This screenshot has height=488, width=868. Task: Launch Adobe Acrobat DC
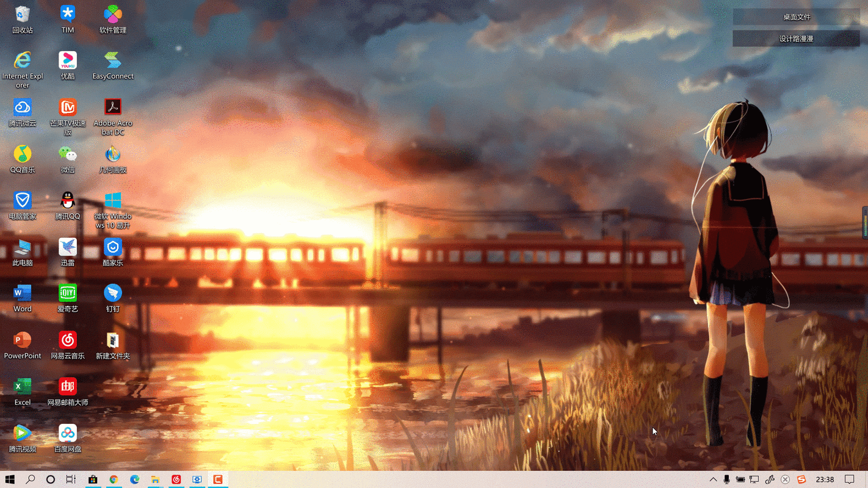tap(112, 107)
